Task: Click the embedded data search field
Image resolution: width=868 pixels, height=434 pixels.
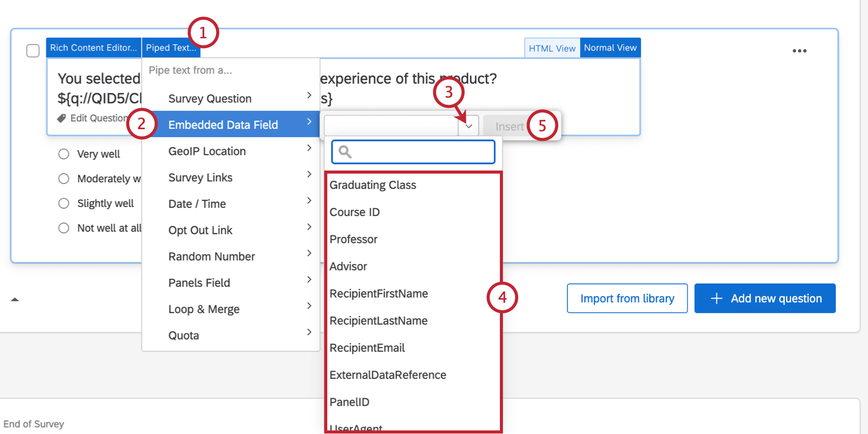Action: tap(421, 152)
